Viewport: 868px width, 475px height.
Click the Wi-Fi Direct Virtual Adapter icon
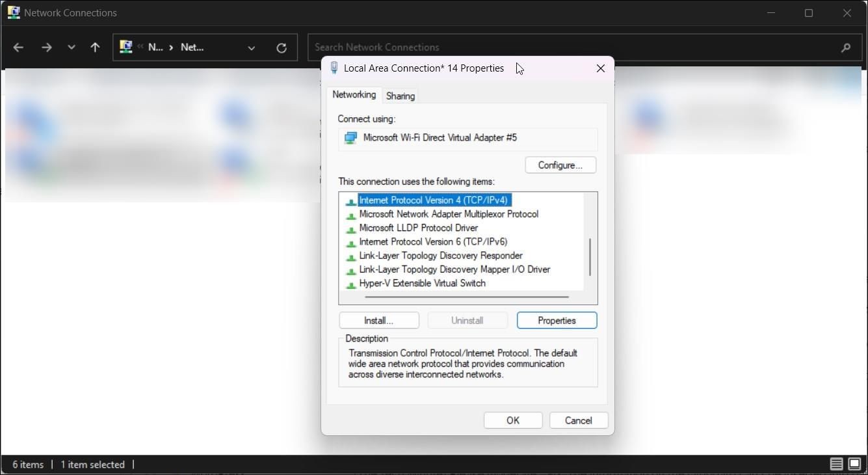tap(350, 138)
